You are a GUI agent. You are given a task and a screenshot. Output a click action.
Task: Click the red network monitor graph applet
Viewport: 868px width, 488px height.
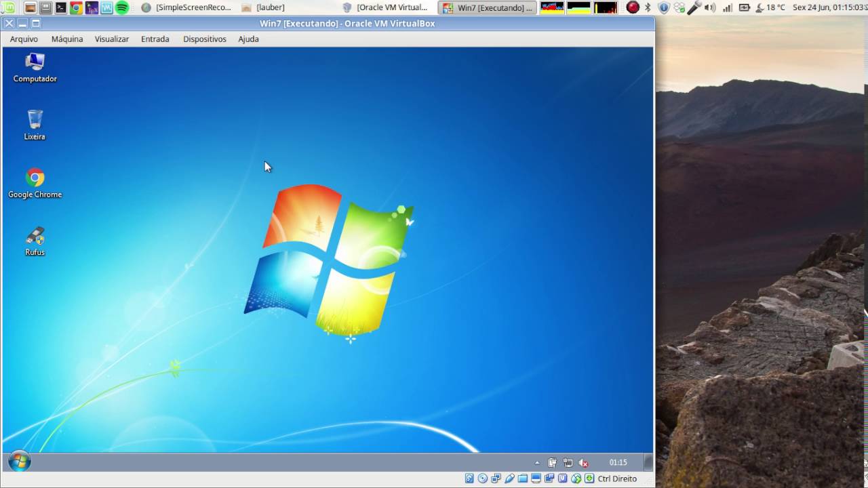click(x=606, y=8)
